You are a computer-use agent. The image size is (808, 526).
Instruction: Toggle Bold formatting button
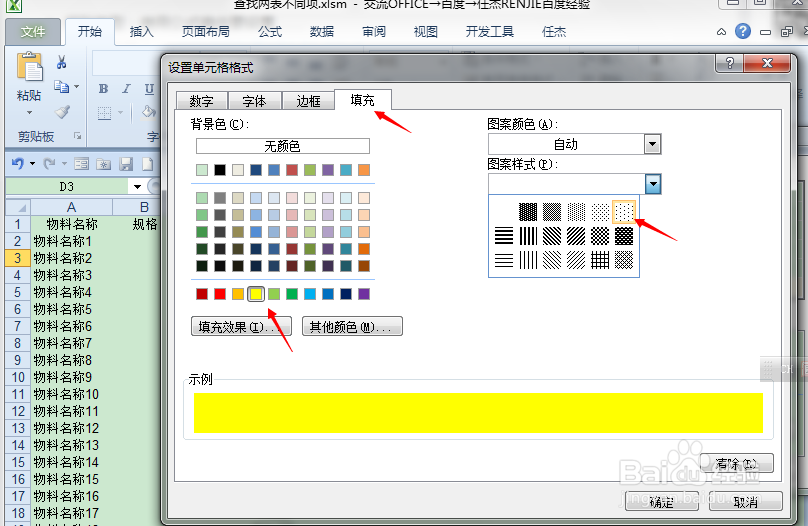(103, 89)
